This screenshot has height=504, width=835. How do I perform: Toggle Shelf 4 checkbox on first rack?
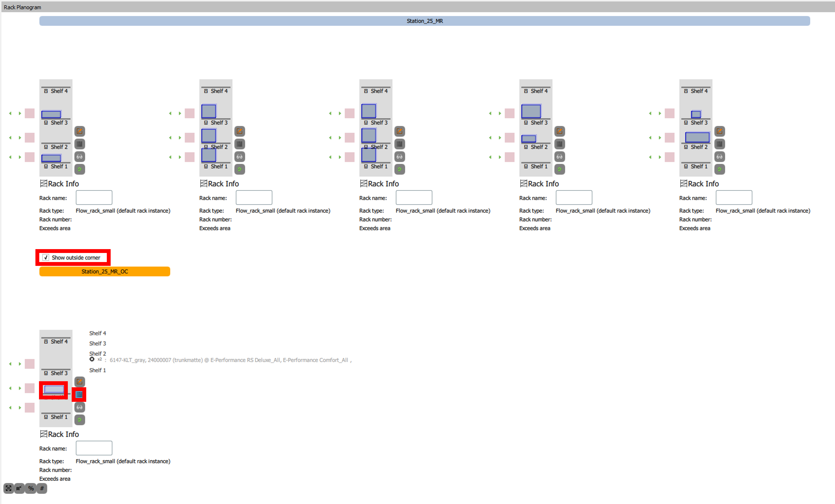click(x=46, y=91)
